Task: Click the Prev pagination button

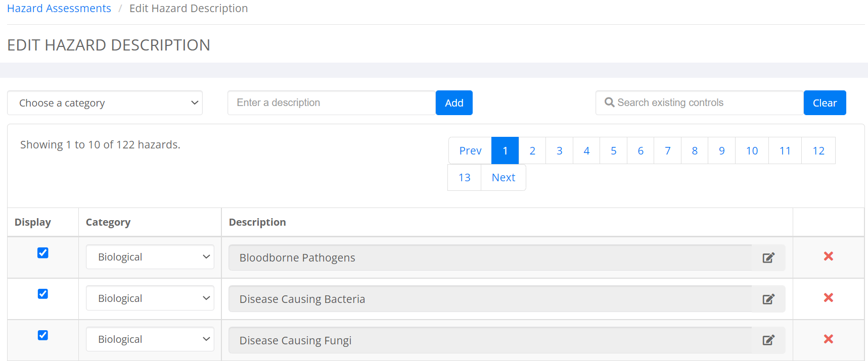Action: [470, 150]
